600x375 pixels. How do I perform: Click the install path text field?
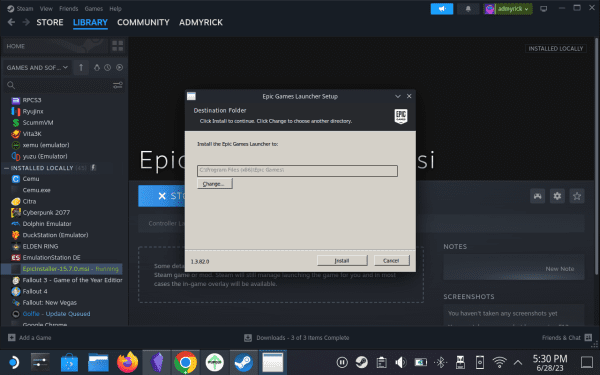pos(297,170)
